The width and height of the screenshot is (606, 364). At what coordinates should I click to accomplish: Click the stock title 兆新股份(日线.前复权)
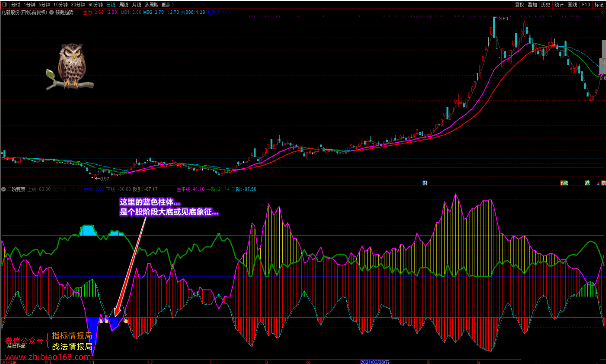[x=25, y=13]
